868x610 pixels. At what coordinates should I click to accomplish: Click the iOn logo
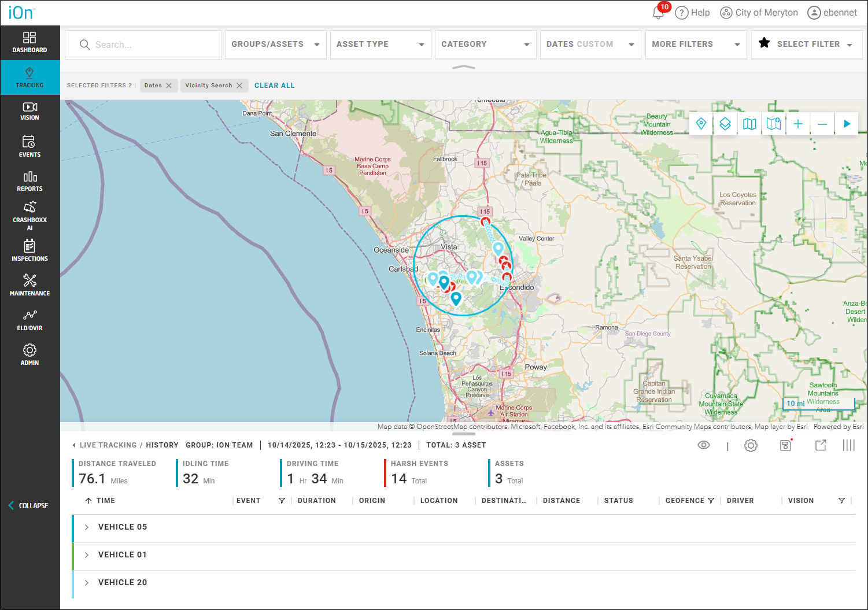tap(21, 13)
